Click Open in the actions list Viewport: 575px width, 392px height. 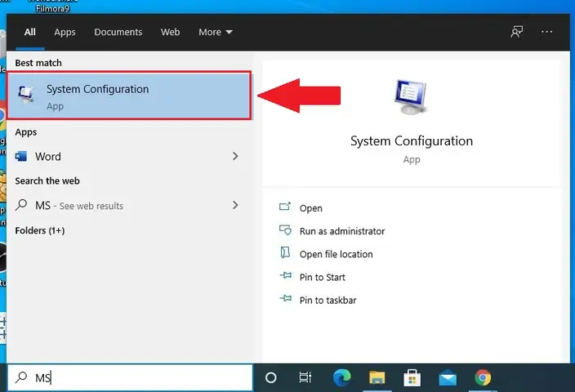[x=311, y=208]
